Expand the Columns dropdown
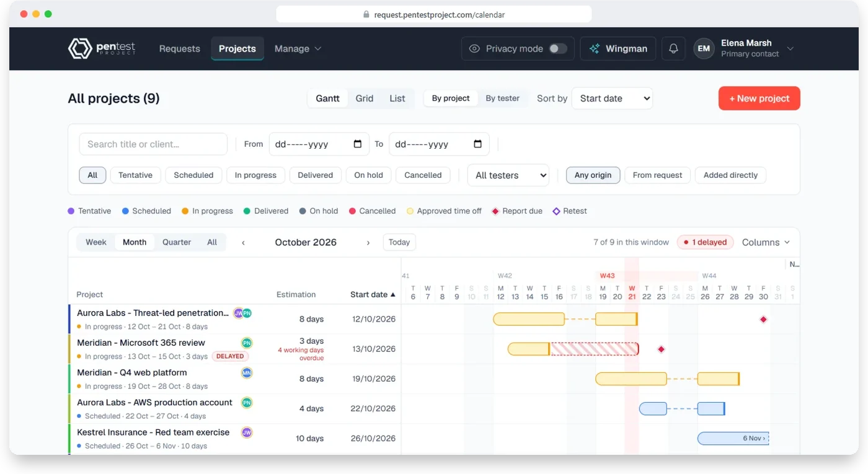The width and height of the screenshot is (868, 474). pyautogui.click(x=766, y=242)
